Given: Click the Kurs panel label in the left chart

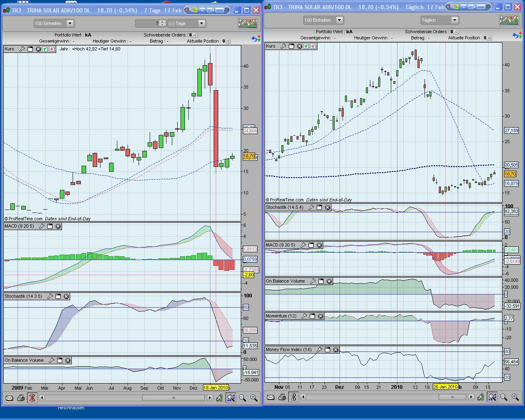Looking at the screenshot, I should click(9, 49).
